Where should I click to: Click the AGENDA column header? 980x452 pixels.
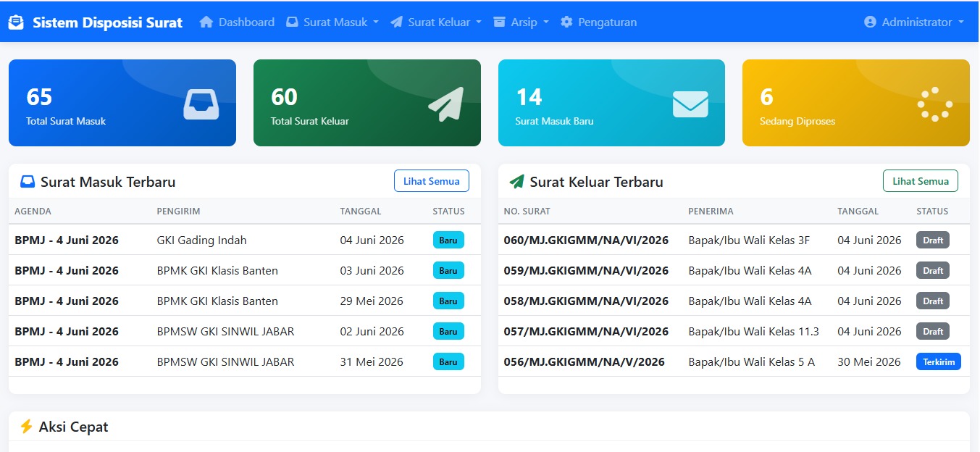[33, 212]
